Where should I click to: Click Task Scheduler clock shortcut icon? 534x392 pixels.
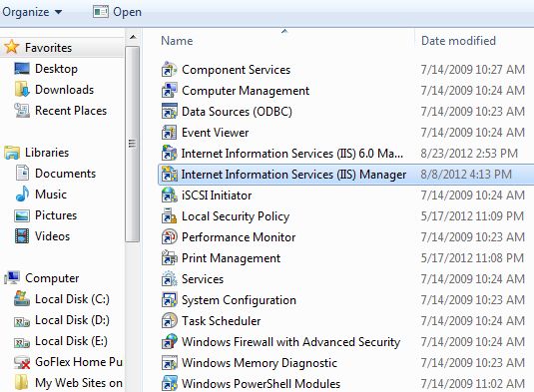tap(170, 321)
